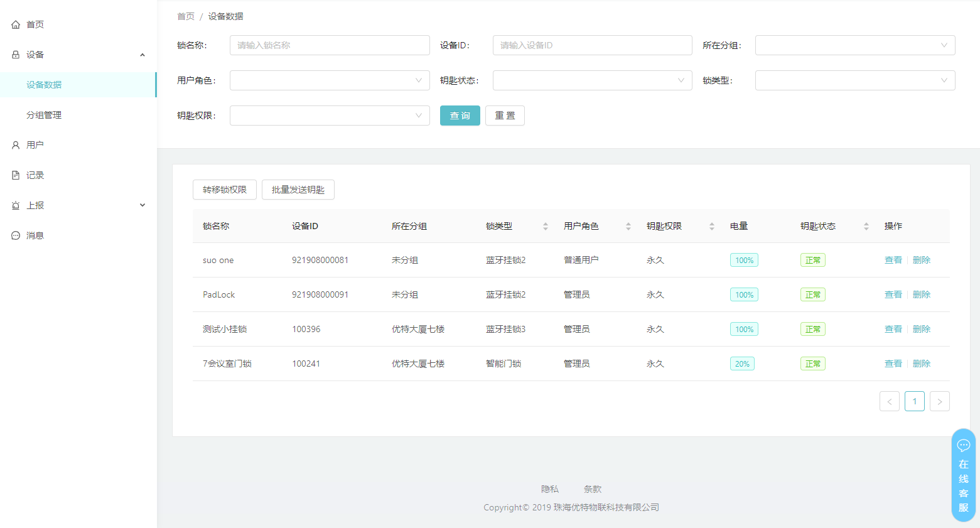Viewport: 980px width, 528px height.
Task: Expand the 上报 sidebar menu chevron
Action: [143, 205]
